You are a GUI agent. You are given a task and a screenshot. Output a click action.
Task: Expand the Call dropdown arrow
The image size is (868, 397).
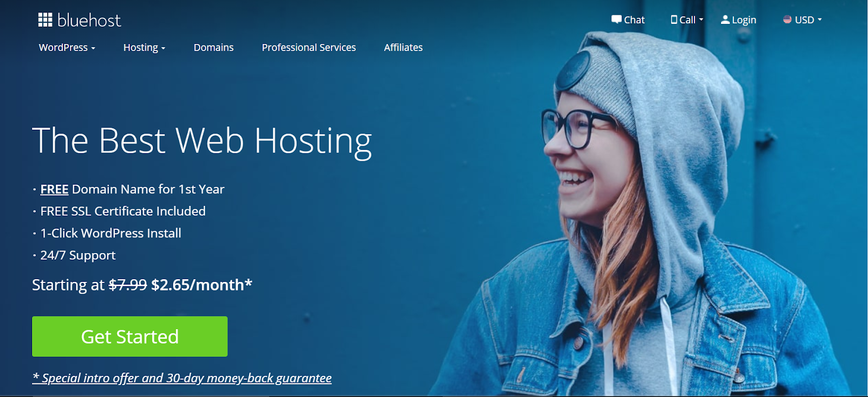click(701, 20)
